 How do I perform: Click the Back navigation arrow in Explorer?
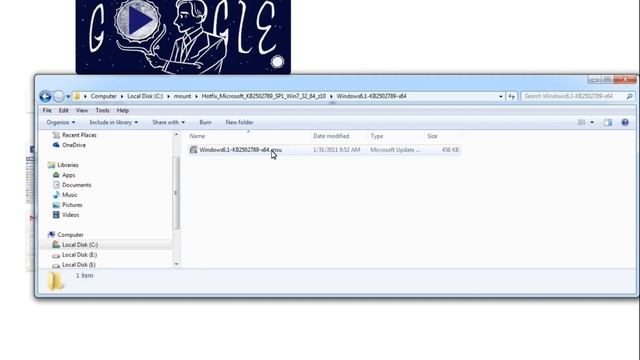coord(45,96)
